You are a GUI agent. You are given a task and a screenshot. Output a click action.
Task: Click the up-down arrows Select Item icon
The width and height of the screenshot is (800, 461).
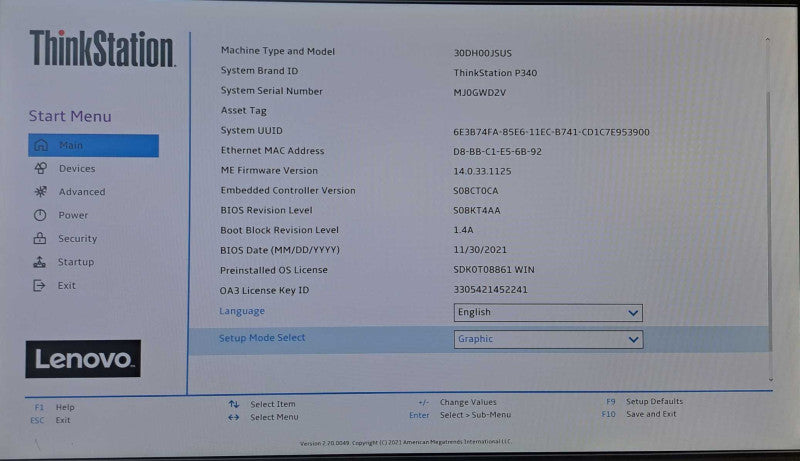tap(234, 404)
